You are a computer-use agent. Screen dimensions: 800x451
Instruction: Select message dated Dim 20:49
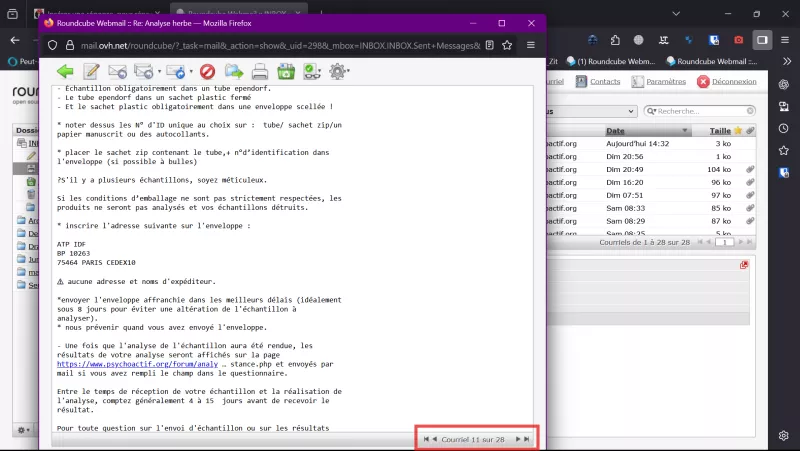point(651,169)
